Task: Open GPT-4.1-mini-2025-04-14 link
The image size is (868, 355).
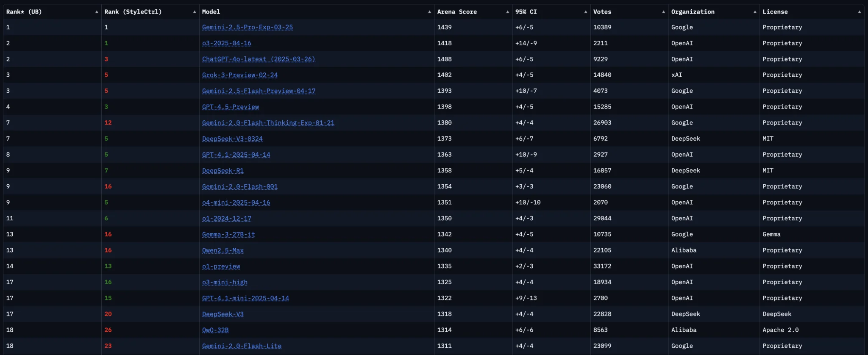Action: pyautogui.click(x=245, y=298)
